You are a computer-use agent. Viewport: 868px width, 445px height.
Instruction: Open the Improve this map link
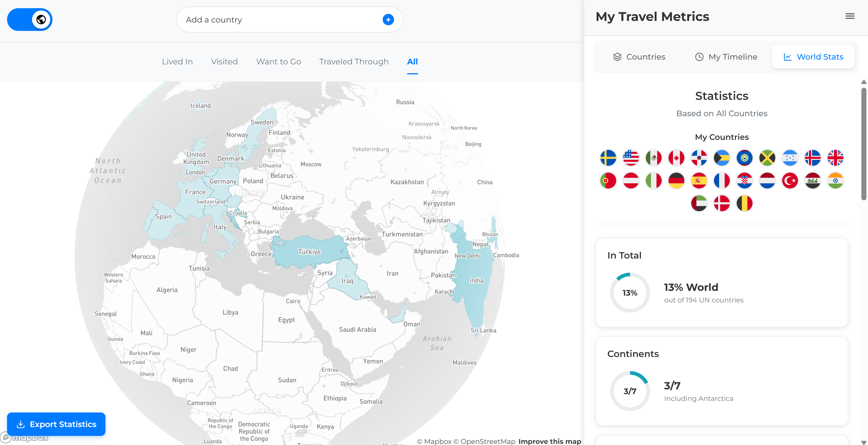click(550, 441)
